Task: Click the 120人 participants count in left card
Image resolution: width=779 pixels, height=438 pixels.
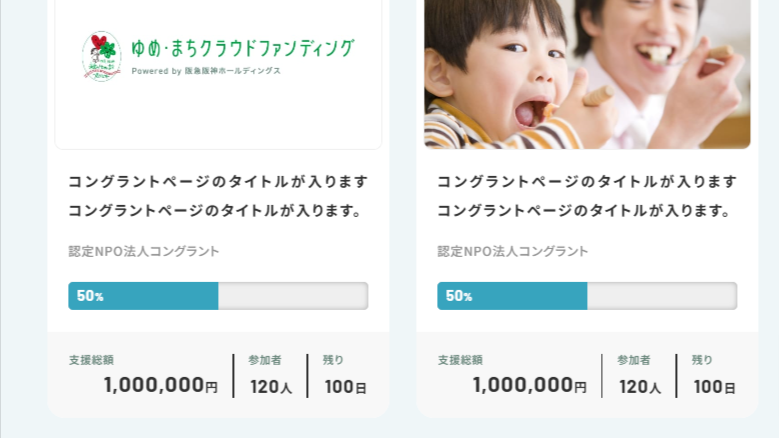Action: (271, 387)
